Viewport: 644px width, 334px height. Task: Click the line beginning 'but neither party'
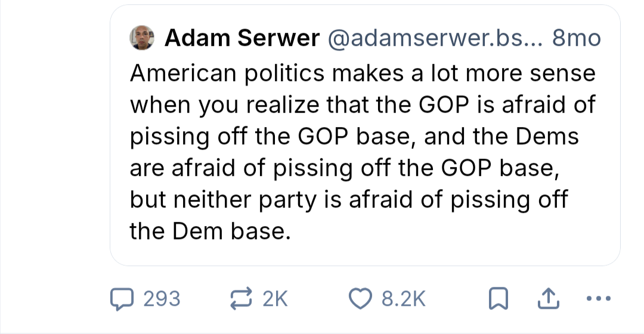(349, 199)
